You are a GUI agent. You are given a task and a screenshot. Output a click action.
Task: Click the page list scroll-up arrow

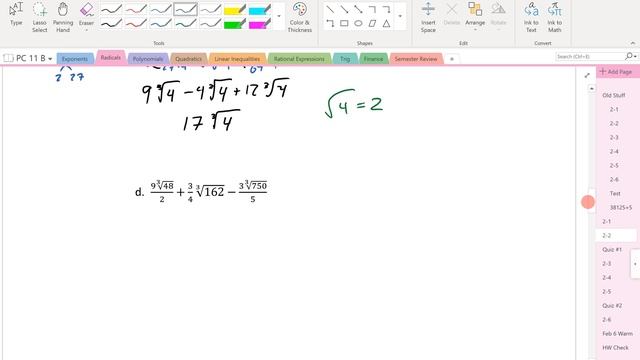(x=592, y=89)
